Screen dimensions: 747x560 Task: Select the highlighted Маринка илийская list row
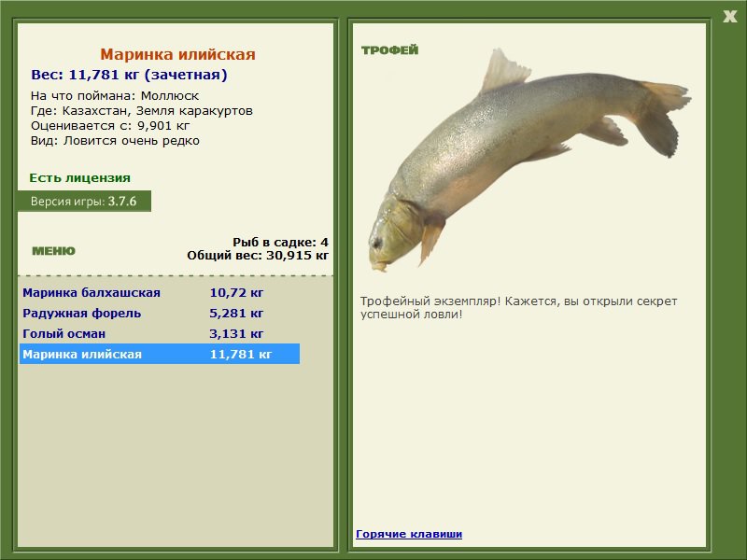pyautogui.click(x=160, y=354)
